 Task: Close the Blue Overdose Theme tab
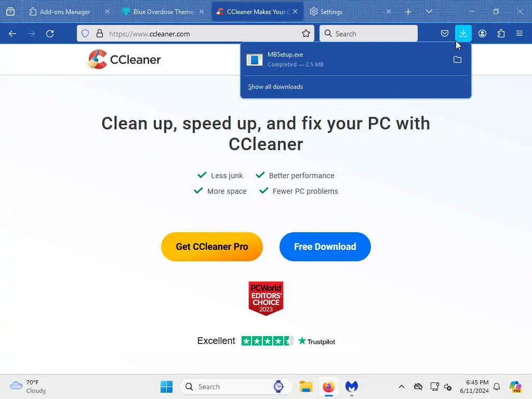click(x=202, y=11)
